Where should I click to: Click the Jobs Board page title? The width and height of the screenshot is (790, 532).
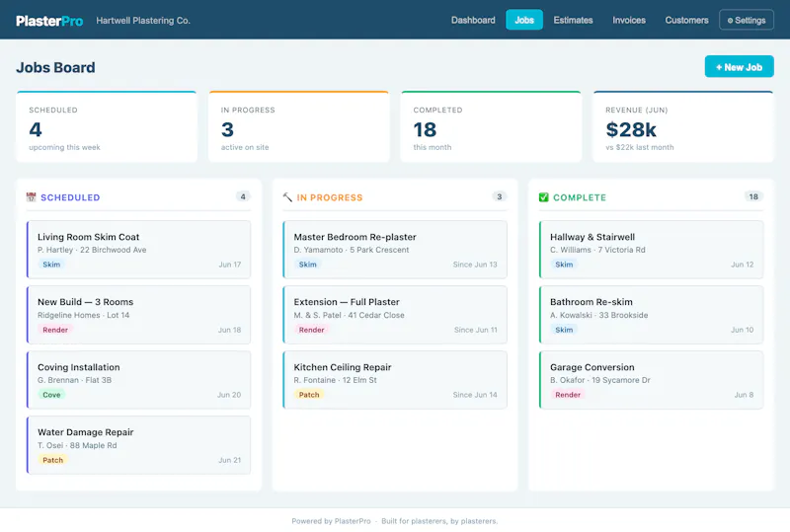click(x=55, y=67)
